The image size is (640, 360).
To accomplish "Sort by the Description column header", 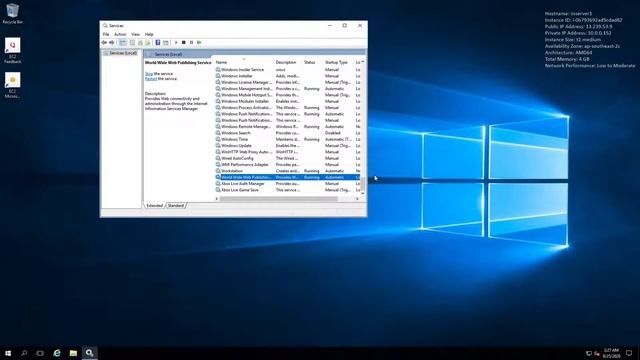I will coord(288,62).
